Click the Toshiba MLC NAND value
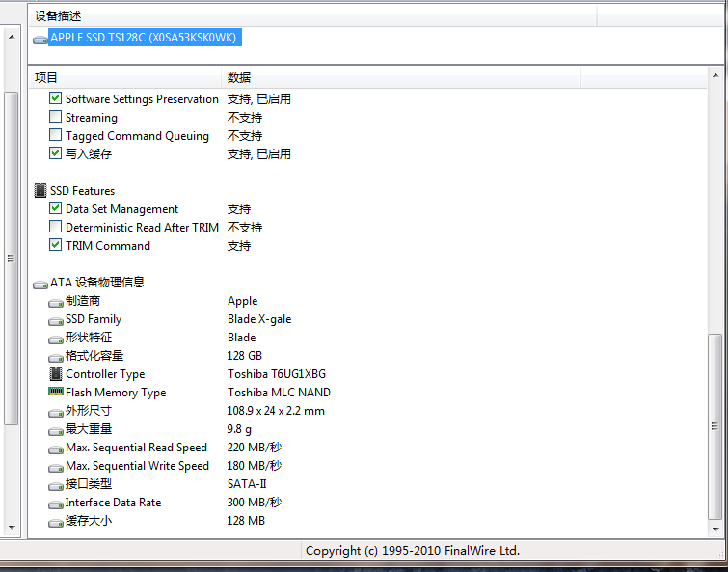Image resolution: width=728 pixels, height=572 pixels. click(x=279, y=393)
